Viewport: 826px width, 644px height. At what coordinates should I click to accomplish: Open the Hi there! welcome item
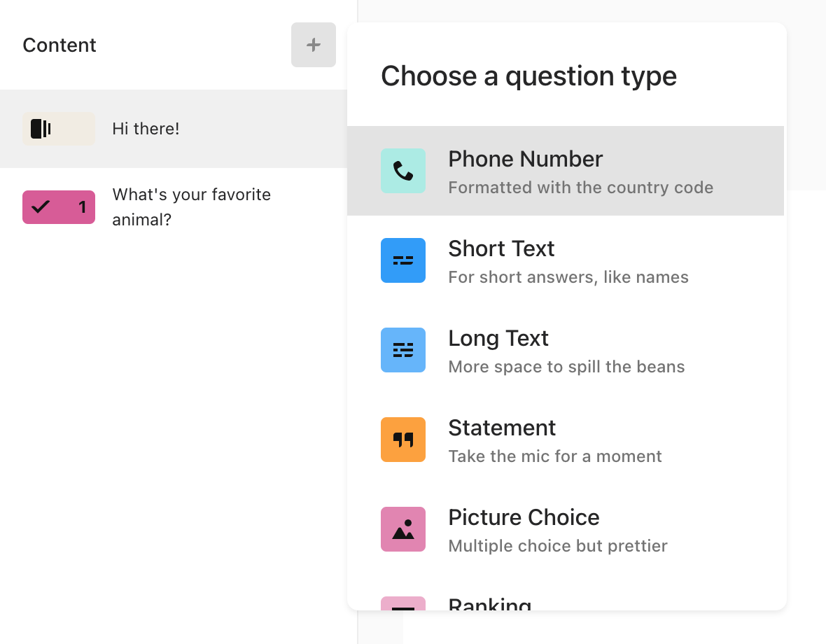click(x=174, y=129)
